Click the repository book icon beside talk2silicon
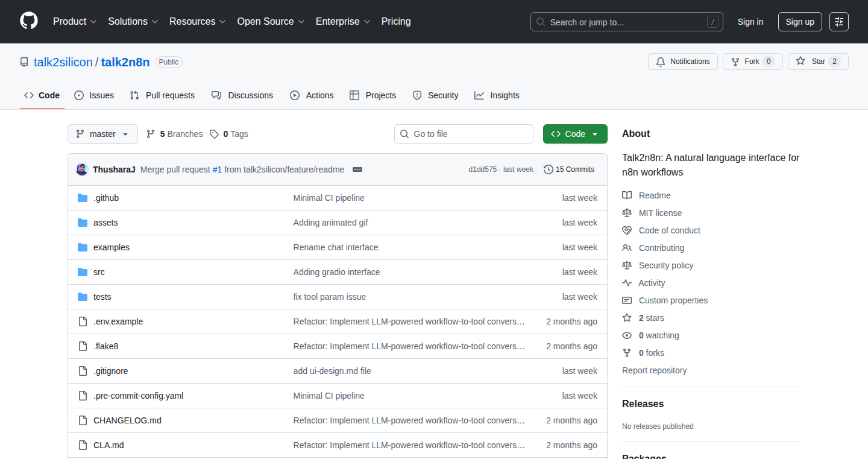The image size is (868, 459). coord(24,62)
